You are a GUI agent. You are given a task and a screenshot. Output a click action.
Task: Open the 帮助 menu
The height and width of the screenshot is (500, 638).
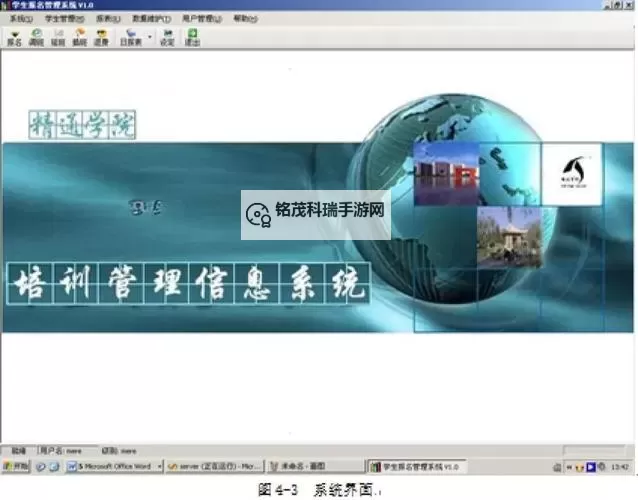click(x=245, y=19)
